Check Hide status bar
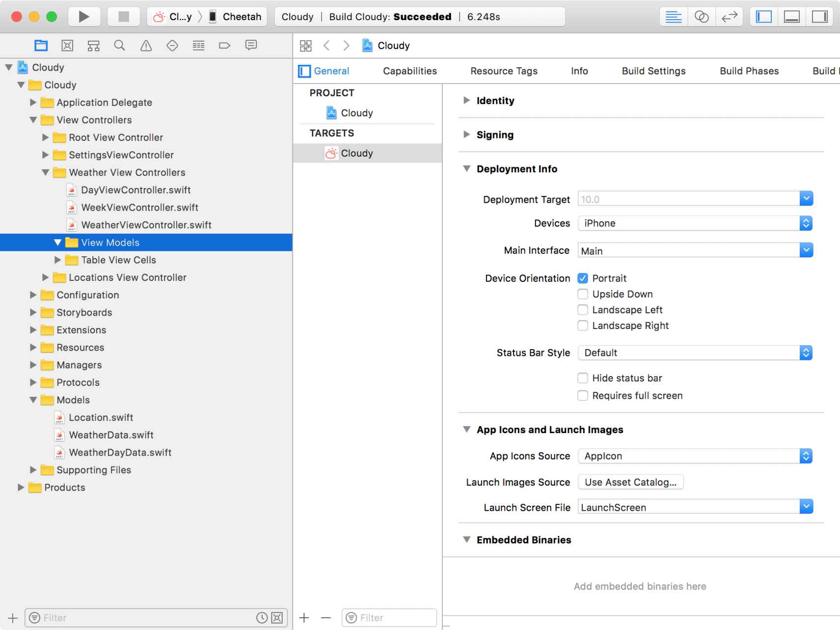 point(583,378)
